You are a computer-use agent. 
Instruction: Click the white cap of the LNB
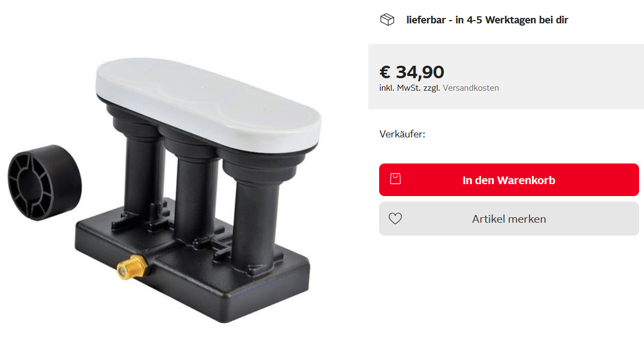209,103
